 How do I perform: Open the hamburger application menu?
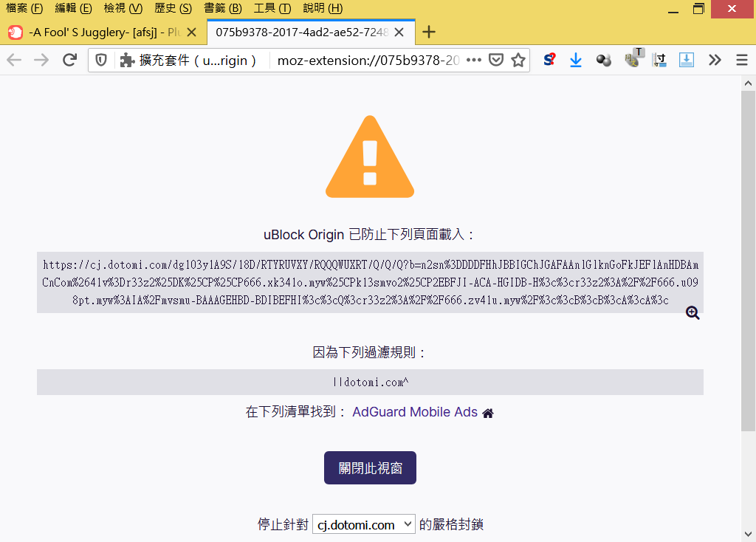[741, 61]
